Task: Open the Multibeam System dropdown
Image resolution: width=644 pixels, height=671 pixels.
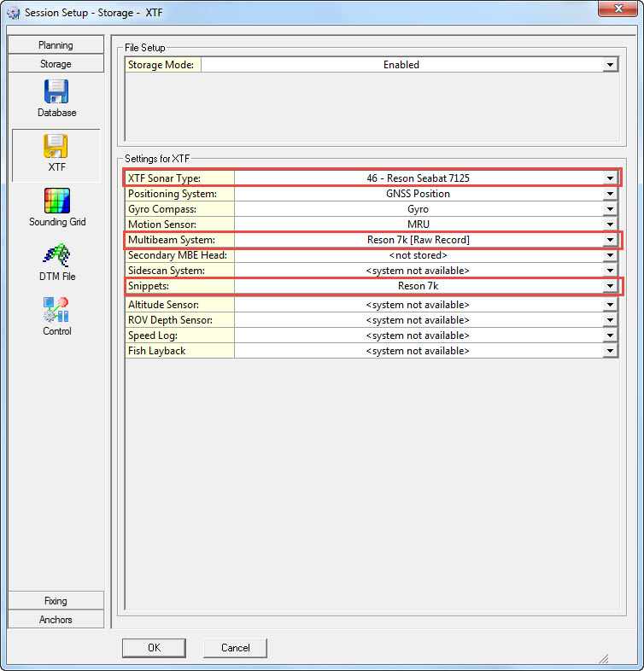Action: pos(610,240)
